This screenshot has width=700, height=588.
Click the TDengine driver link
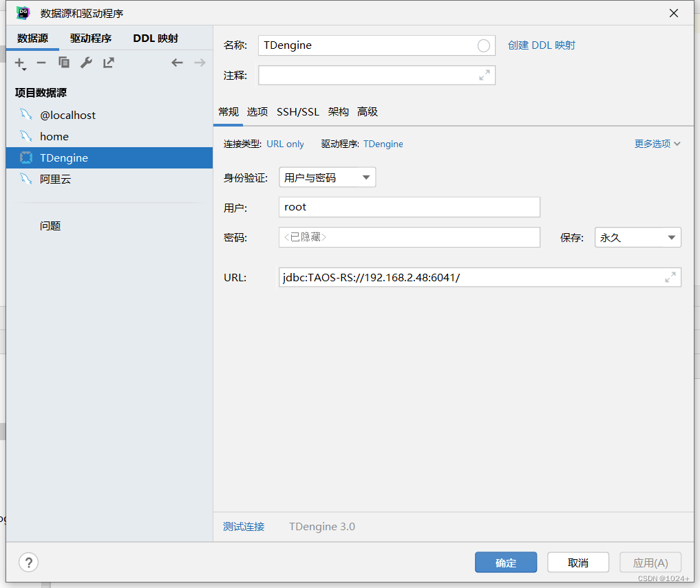pyautogui.click(x=383, y=144)
